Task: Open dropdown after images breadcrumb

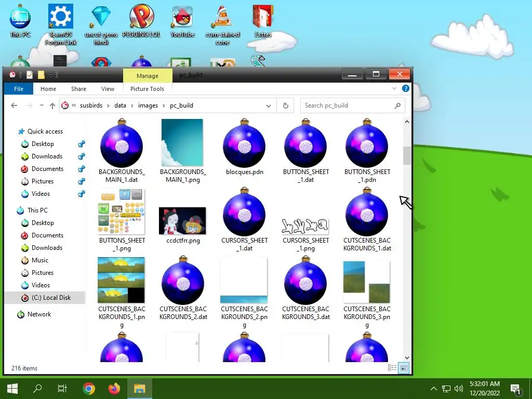Action: click(164, 105)
